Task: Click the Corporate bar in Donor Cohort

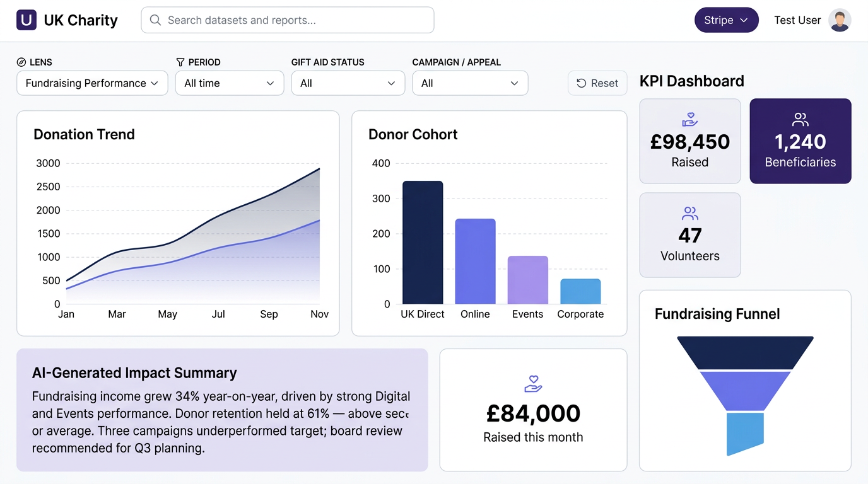Action: (580, 292)
